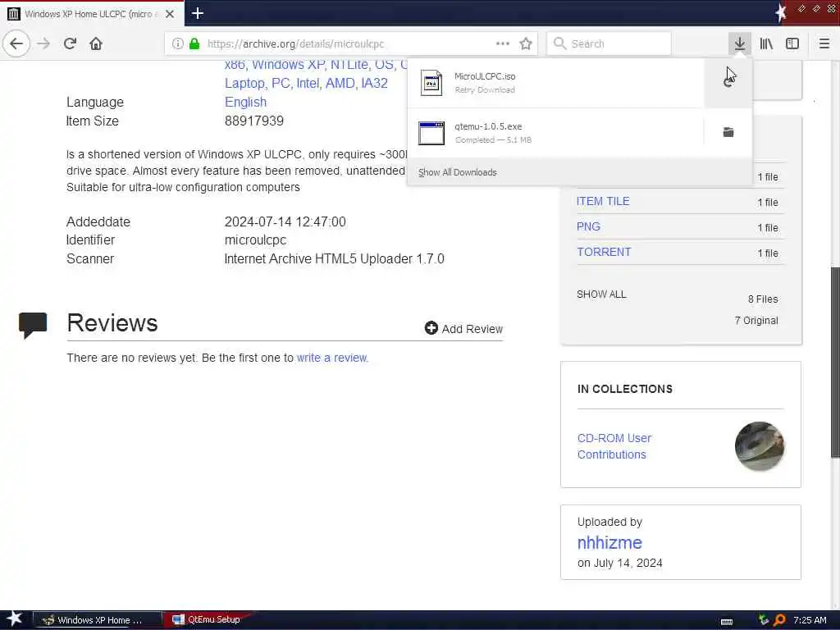This screenshot has width=840, height=630.
Task: Show All Downloads in the panel
Action: (x=458, y=172)
